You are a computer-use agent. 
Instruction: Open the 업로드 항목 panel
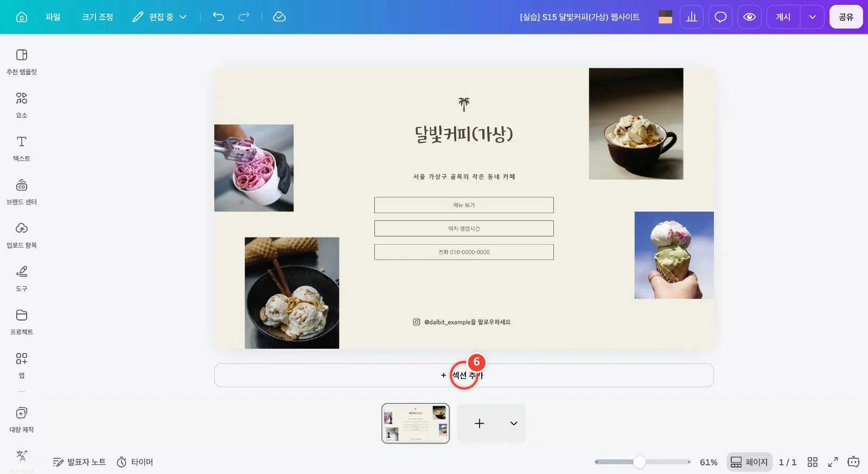22,235
